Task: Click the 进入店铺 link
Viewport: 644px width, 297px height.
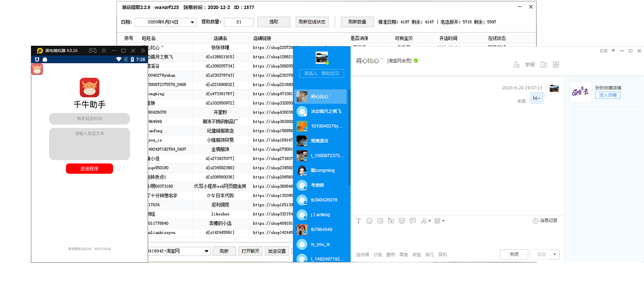Action: [x=607, y=95]
